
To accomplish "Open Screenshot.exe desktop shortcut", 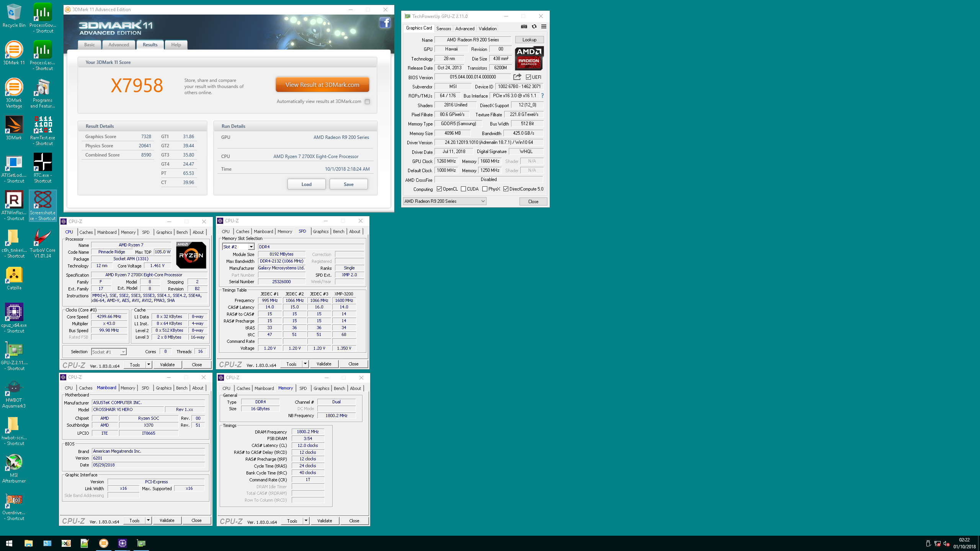I will [43, 206].
